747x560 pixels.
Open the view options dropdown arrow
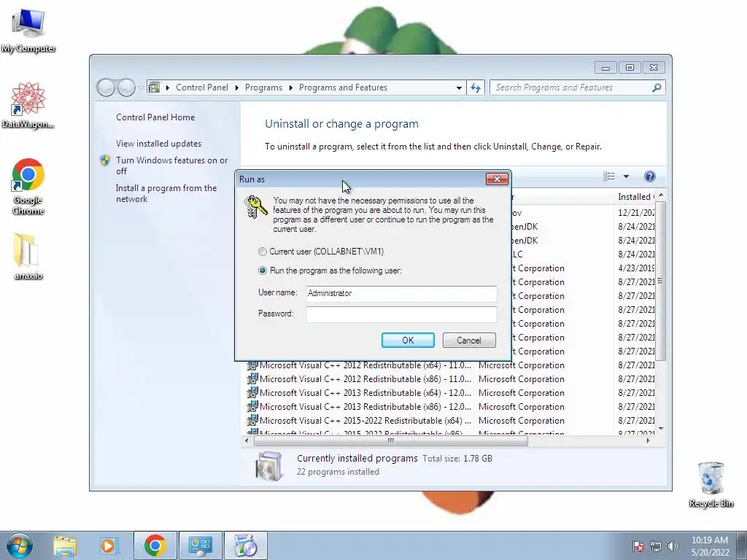[x=626, y=176]
